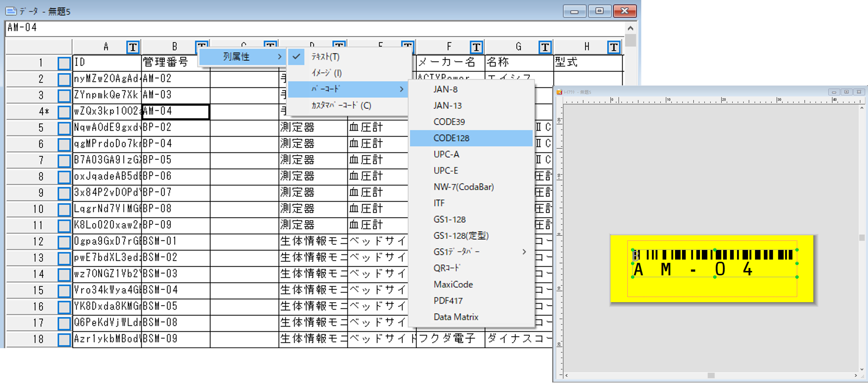Expand the GS1データバー submenu arrow
Viewport: 868px width, 383px height.
[x=524, y=252]
